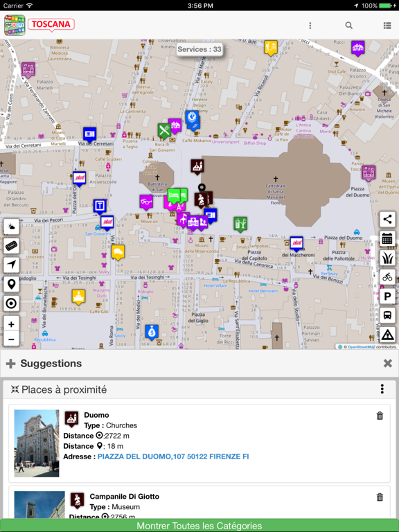Collapse the Places à proximité section icon
399x532 pixels.
tap(15, 389)
